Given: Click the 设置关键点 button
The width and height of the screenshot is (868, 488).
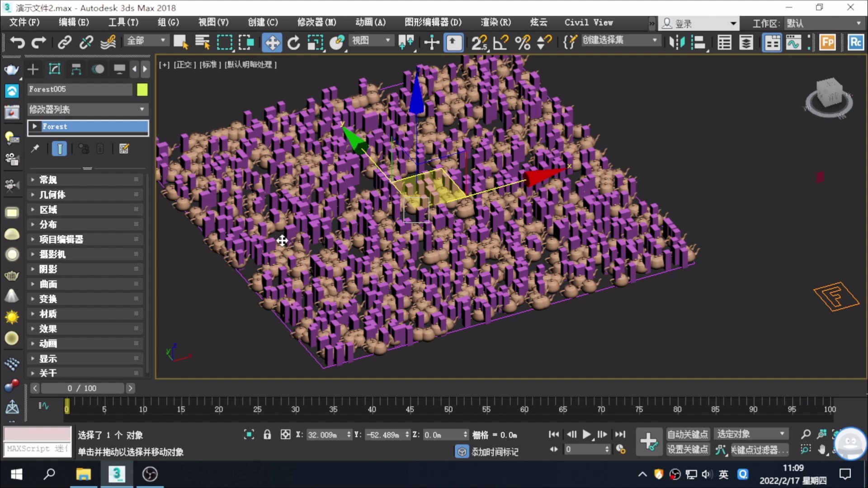Looking at the screenshot, I should click(x=688, y=450).
